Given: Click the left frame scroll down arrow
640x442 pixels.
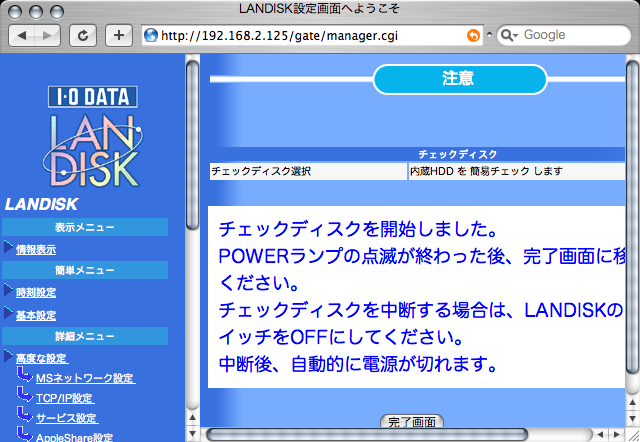Looking at the screenshot, I should (192, 433).
